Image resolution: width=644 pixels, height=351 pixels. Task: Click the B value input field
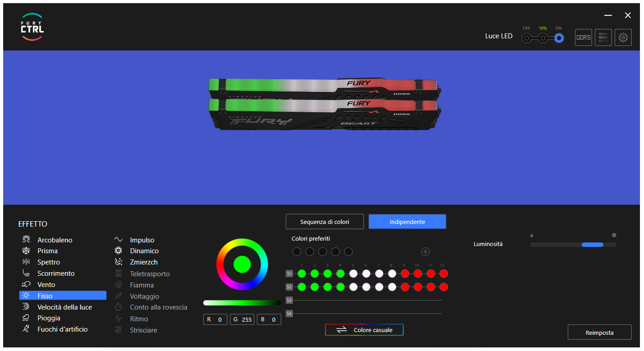pos(269,319)
